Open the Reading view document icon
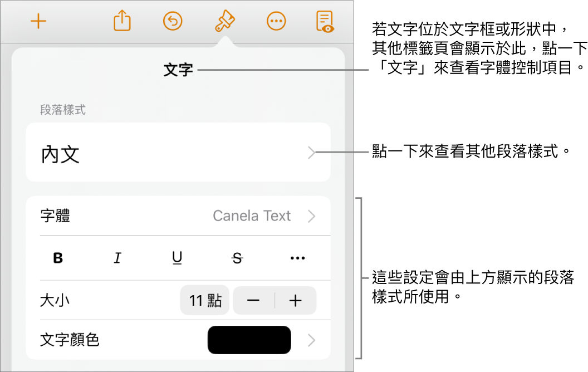588x372 pixels. click(x=325, y=21)
